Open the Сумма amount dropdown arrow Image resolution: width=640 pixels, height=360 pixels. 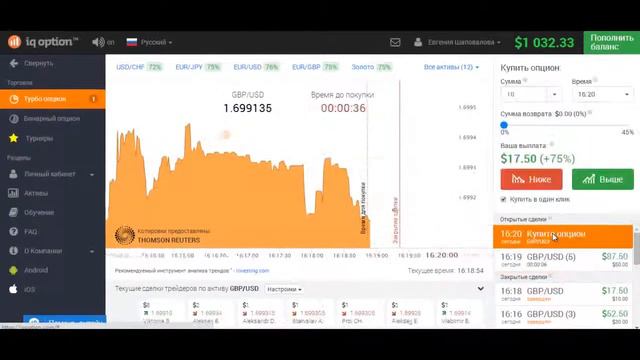[554, 94]
